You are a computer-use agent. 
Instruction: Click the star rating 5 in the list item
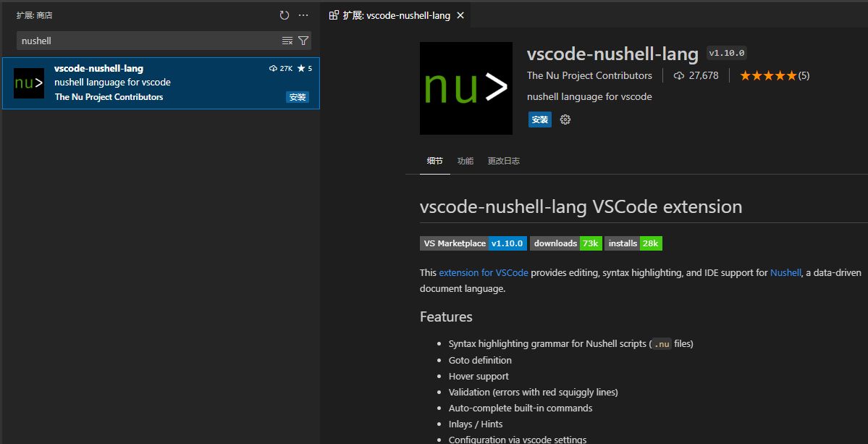point(305,69)
